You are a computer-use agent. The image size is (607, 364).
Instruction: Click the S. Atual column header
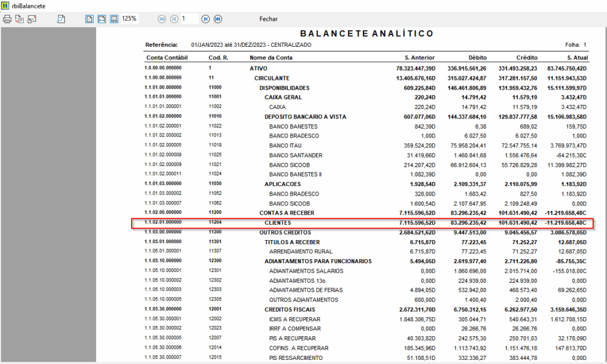tap(577, 58)
